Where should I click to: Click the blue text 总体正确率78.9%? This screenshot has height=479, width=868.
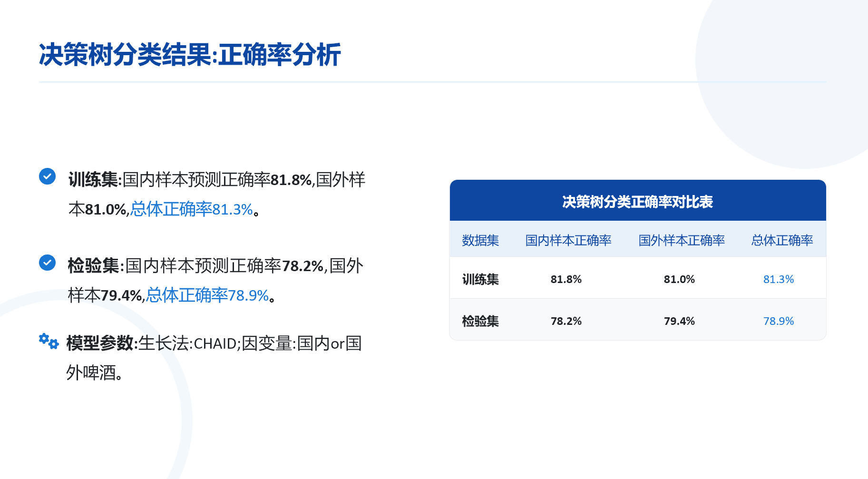click(207, 295)
